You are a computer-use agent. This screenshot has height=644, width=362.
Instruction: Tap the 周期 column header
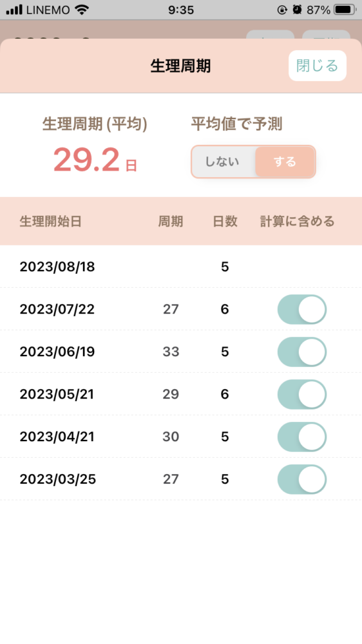171,222
